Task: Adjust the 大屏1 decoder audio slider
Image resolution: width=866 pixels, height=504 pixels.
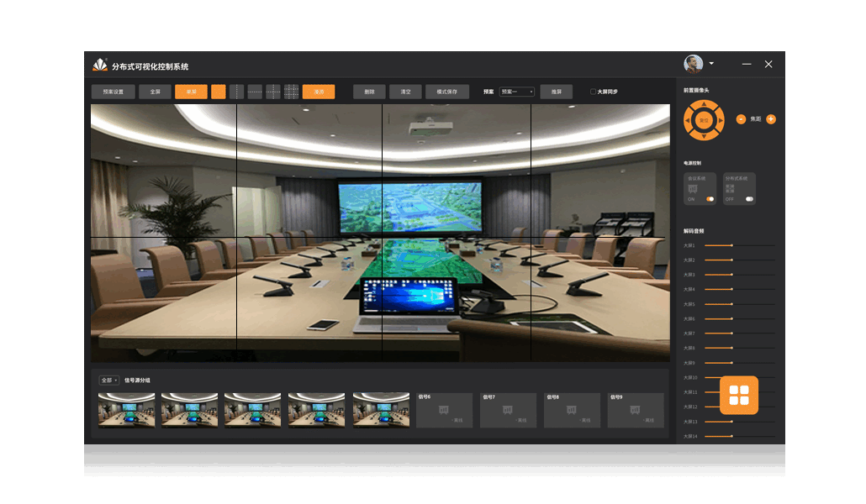Action: click(732, 245)
